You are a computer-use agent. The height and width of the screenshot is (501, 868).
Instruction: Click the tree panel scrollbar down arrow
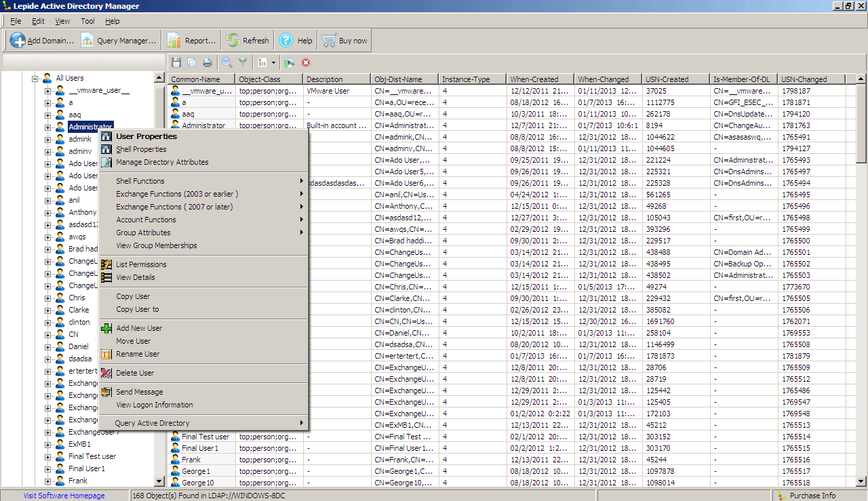[x=160, y=481]
